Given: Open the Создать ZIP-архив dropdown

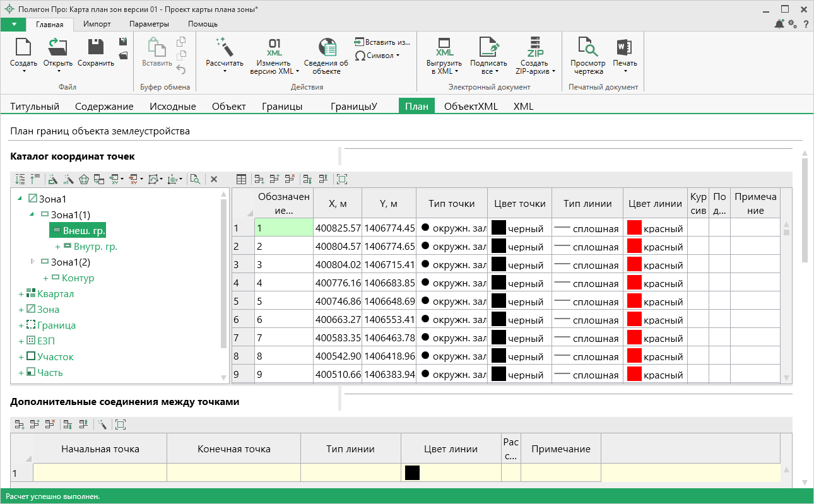Looking at the screenshot, I should click(x=534, y=67).
